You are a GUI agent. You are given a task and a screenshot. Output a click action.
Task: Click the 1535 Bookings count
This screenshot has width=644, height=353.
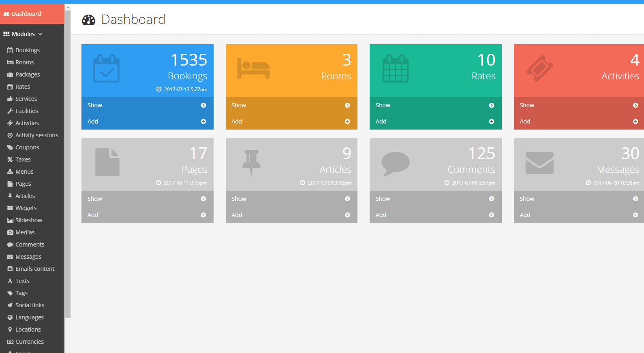click(x=189, y=60)
